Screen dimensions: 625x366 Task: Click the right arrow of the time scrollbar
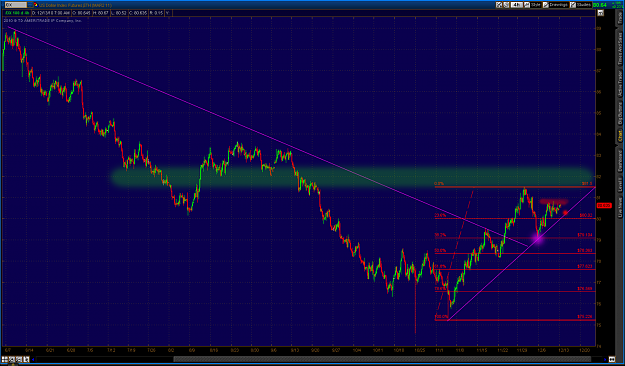[x=605, y=359]
